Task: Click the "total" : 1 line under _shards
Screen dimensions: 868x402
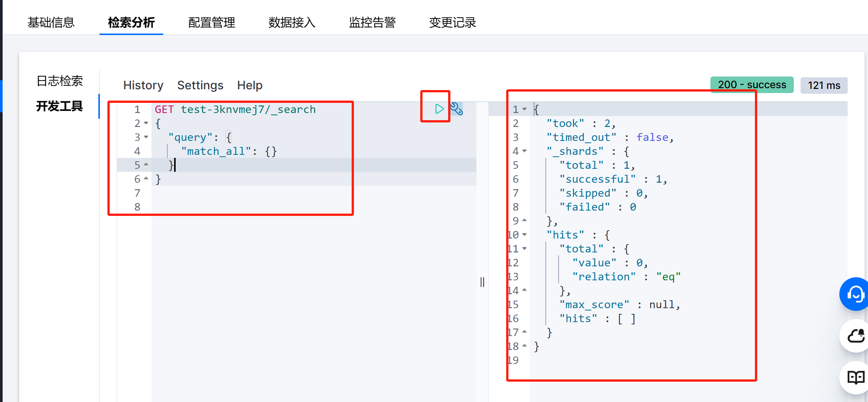Action: (x=597, y=165)
